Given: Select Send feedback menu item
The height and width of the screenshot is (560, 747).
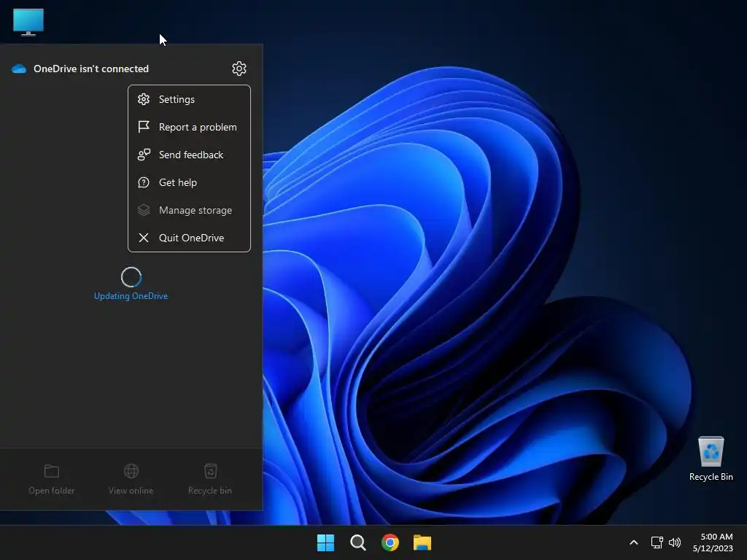Looking at the screenshot, I should pos(189,155).
